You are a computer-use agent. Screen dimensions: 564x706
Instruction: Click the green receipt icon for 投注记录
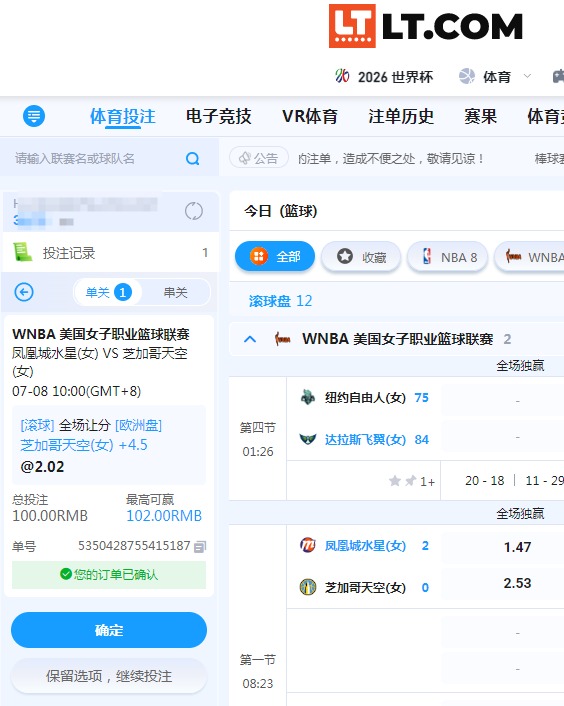23,252
